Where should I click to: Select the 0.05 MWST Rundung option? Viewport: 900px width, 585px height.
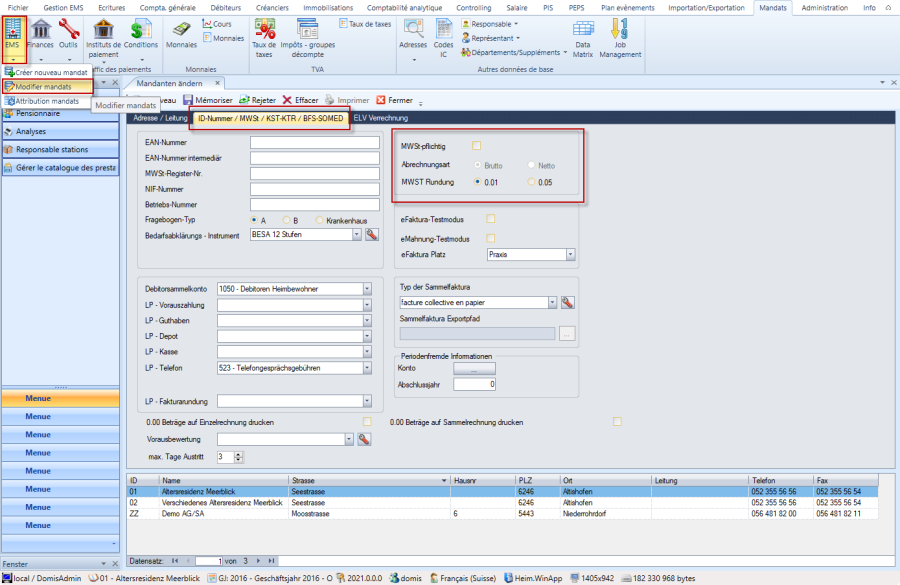531,182
